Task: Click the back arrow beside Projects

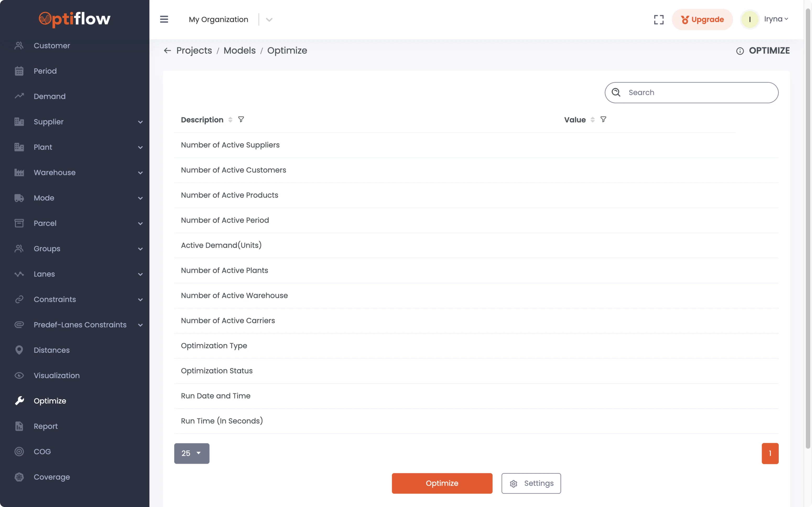Action: [167, 51]
